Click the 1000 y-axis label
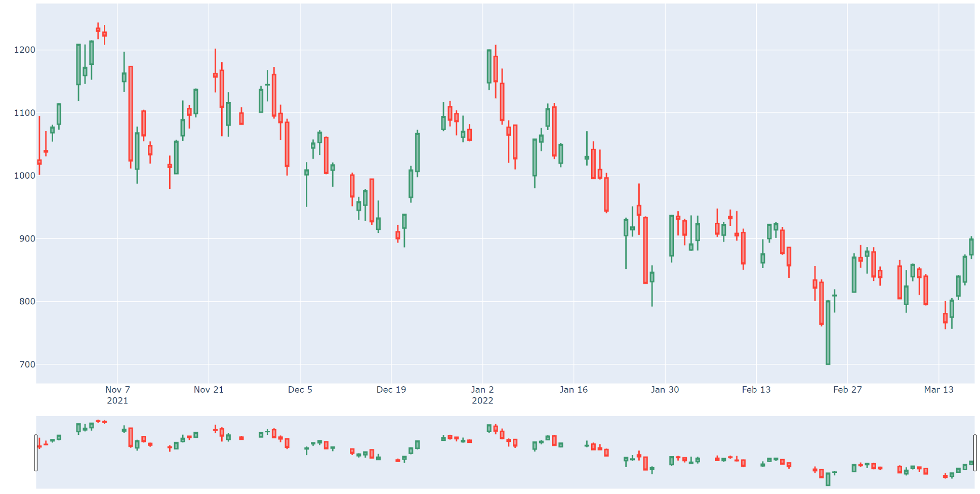 25,176
